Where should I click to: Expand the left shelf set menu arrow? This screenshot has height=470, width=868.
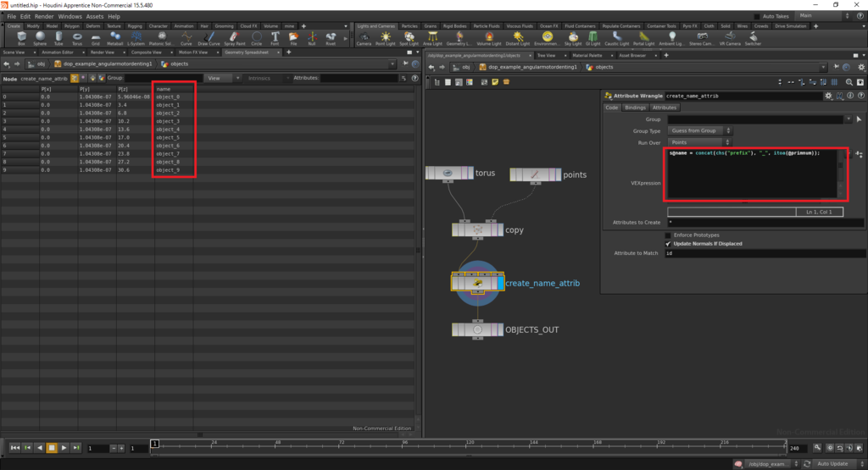coord(346,26)
